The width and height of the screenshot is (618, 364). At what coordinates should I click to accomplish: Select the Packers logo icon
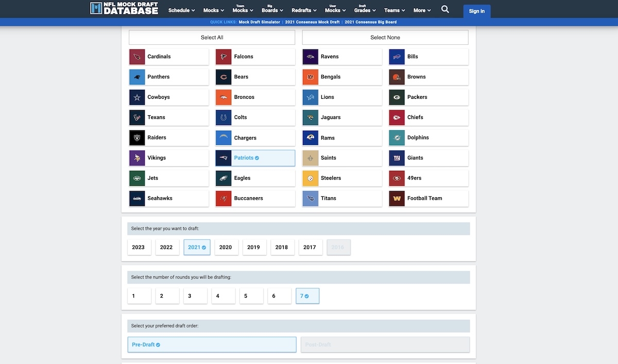397,97
